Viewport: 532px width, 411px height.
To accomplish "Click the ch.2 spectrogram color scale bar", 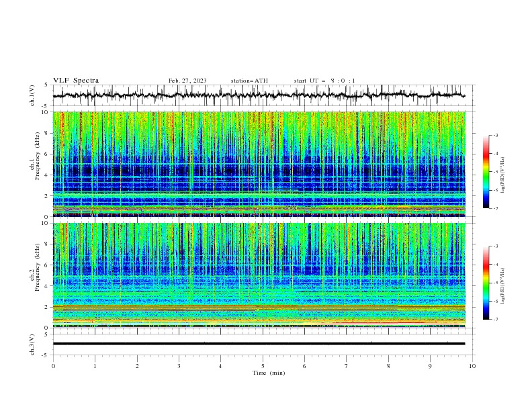I will [x=486, y=283].
